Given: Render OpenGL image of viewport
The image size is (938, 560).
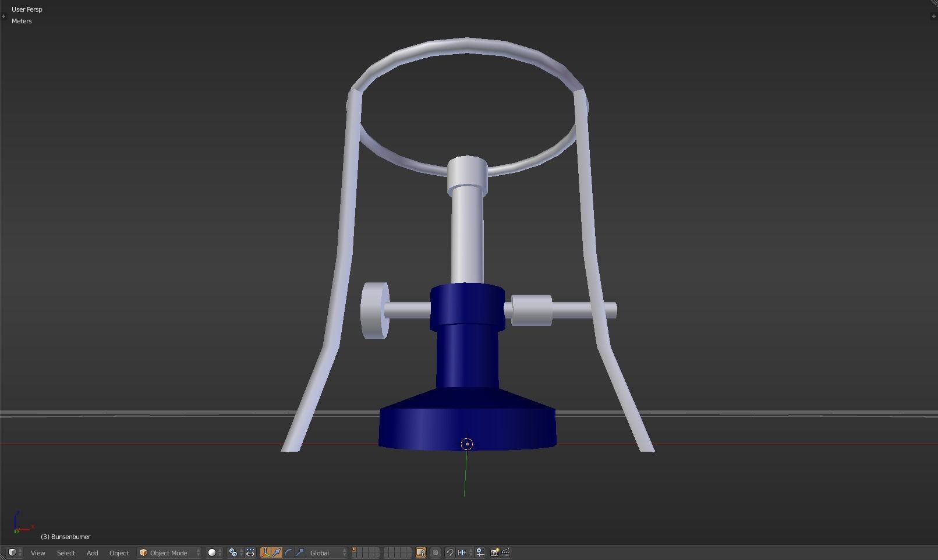Looking at the screenshot, I should 494,552.
